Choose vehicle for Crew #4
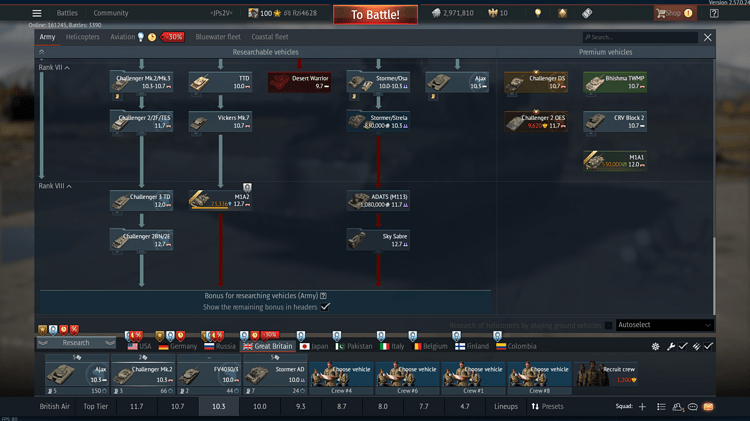750x421 pixels. click(341, 375)
